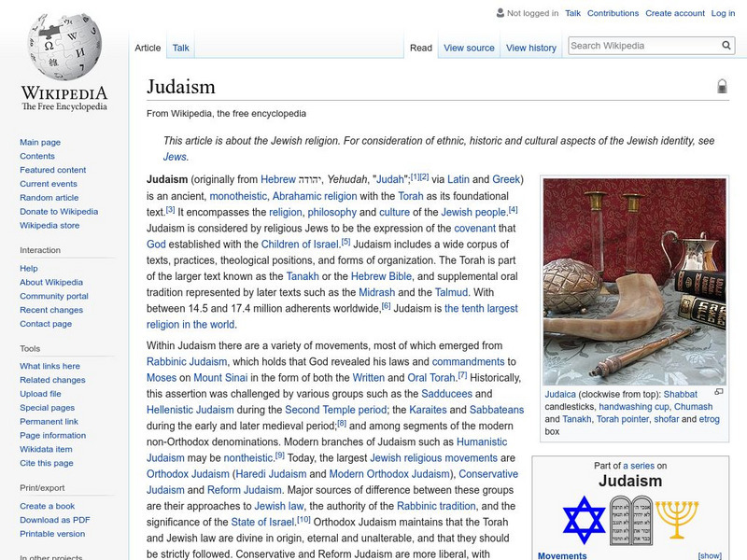Go to Main page in sidebar
747x560 pixels.
pos(40,143)
